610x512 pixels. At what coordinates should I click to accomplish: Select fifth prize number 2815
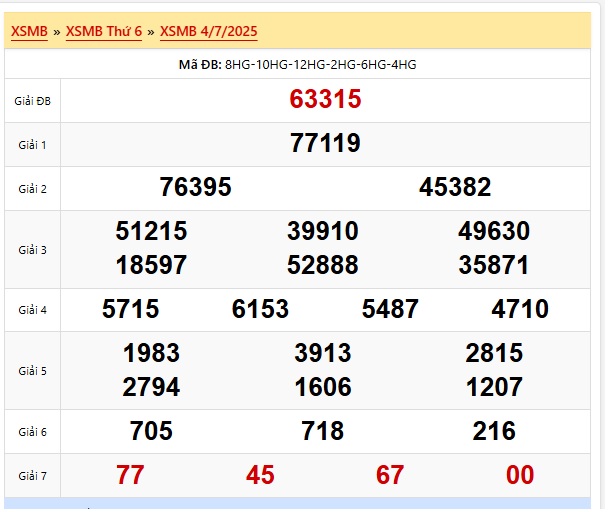pos(494,353)
